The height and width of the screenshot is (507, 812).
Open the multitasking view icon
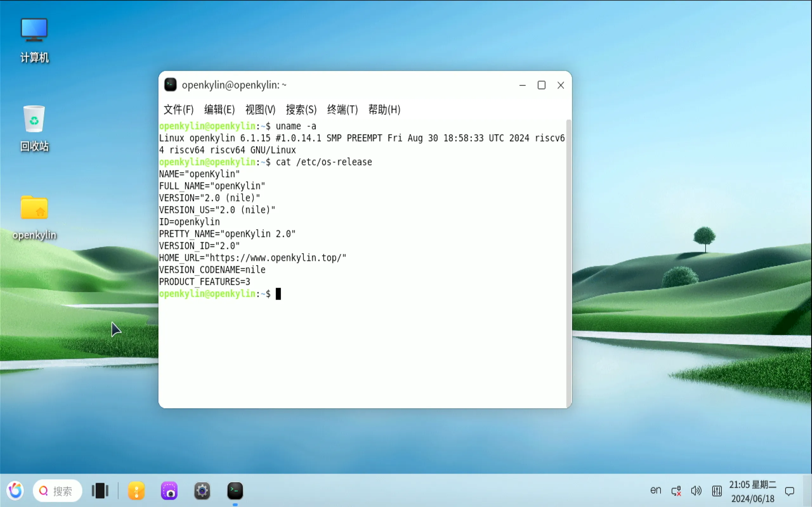click(x=99, y=491)
